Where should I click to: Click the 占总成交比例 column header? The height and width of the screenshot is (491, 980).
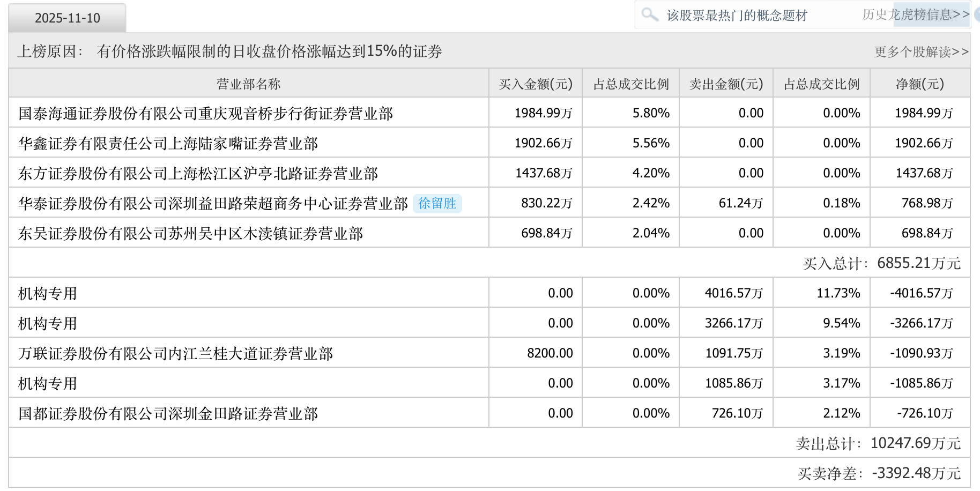[x=630, y=84]
